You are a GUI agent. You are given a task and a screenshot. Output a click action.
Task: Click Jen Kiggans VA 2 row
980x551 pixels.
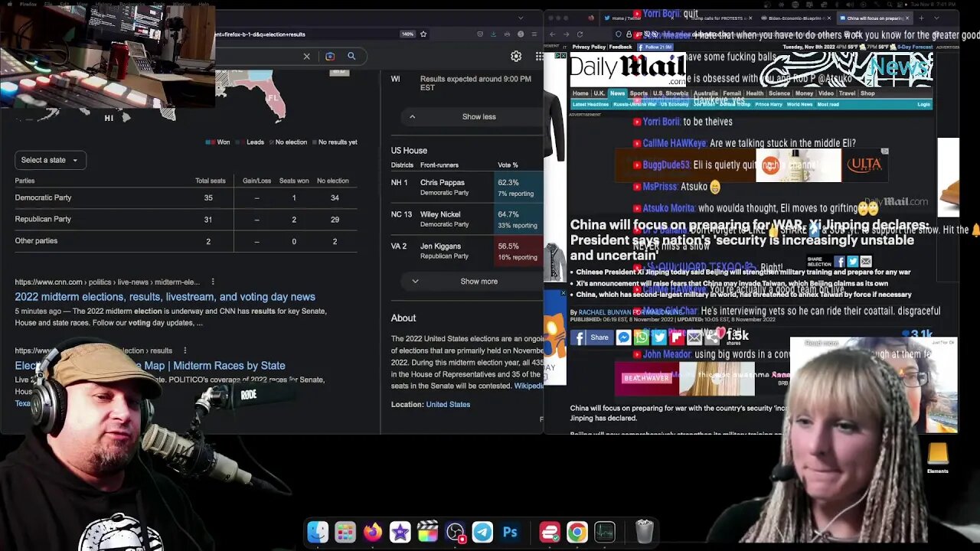(x=467, y=251)
